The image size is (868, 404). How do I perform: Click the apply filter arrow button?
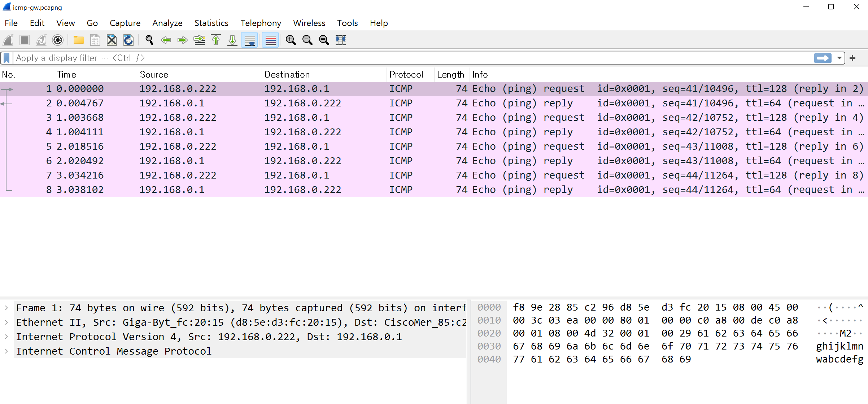[823, 58]
